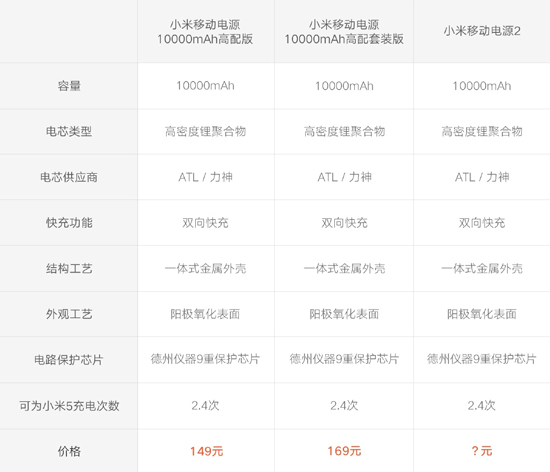Screen dimensions: 550x472
Task: Click 双向快充 in 高配版 column
Action: tap(205, 223)
